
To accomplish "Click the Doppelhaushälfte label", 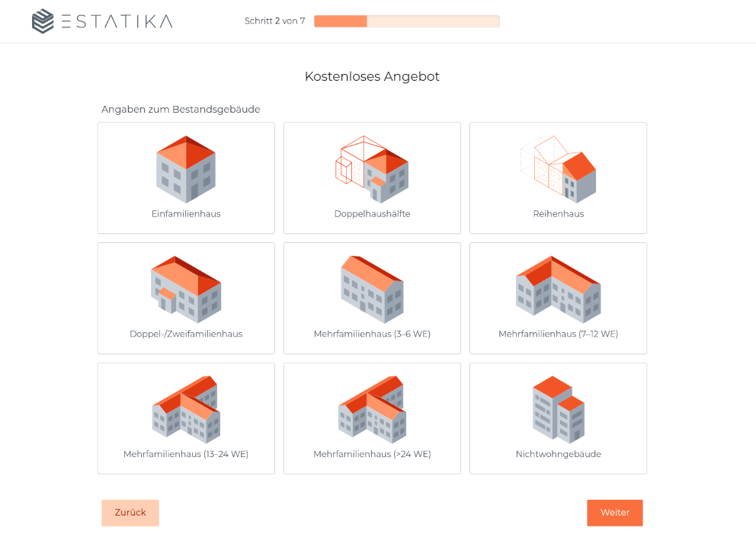I will (372, 214).
